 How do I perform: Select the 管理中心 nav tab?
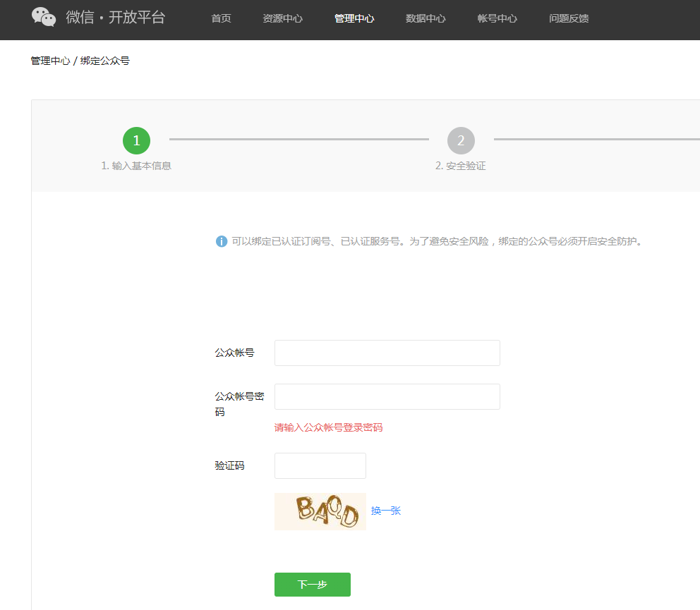[x=354, y=18]
